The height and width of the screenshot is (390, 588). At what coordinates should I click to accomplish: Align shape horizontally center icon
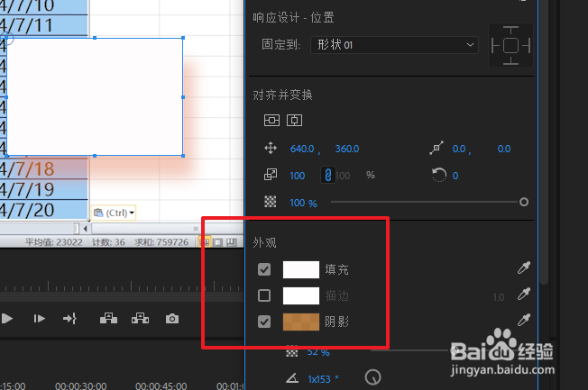tap(294, 121)
